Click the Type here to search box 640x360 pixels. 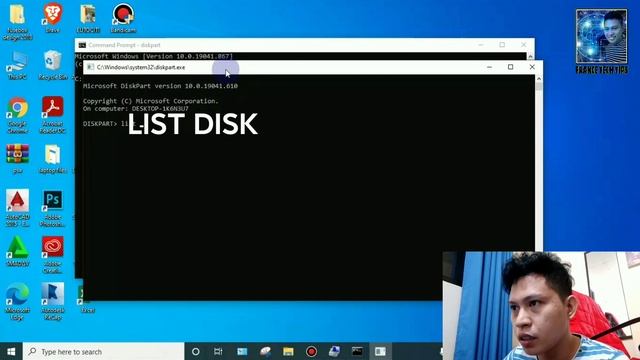(104, 351)
